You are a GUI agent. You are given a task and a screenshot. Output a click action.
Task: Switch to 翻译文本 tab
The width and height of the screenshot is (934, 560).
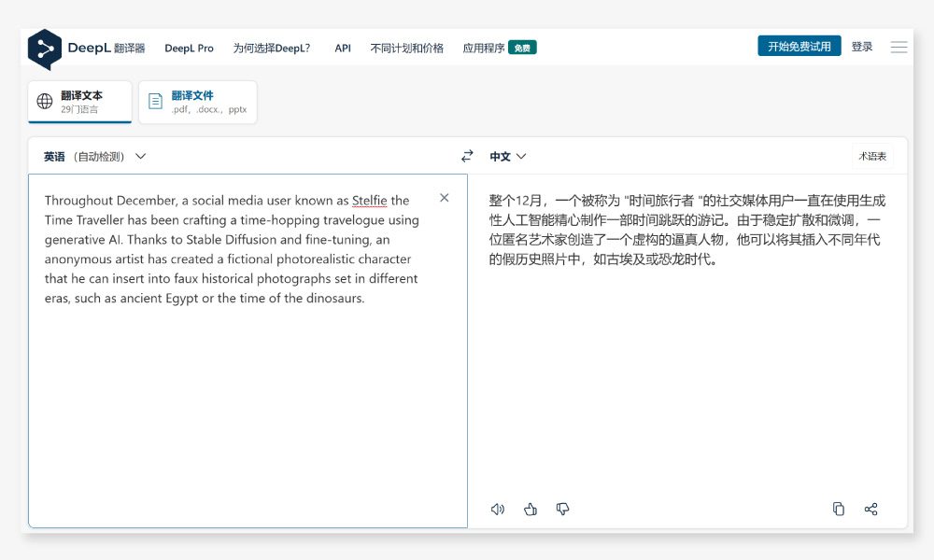point(80,102)
